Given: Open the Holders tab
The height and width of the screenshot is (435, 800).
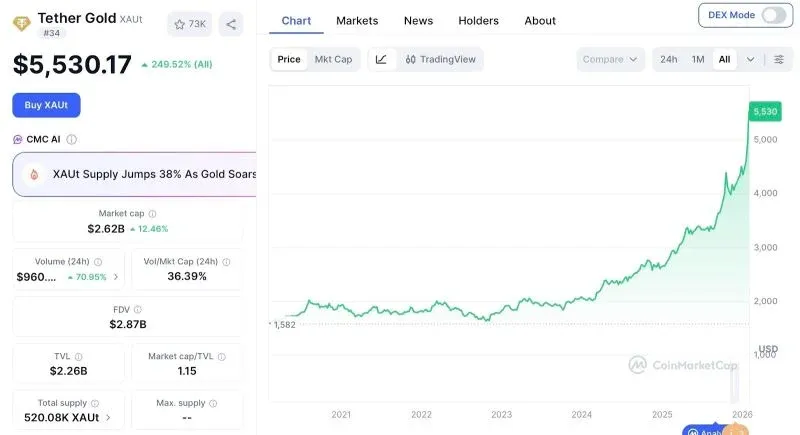Looking at the screenshot, I should click(x=478, y=20).
